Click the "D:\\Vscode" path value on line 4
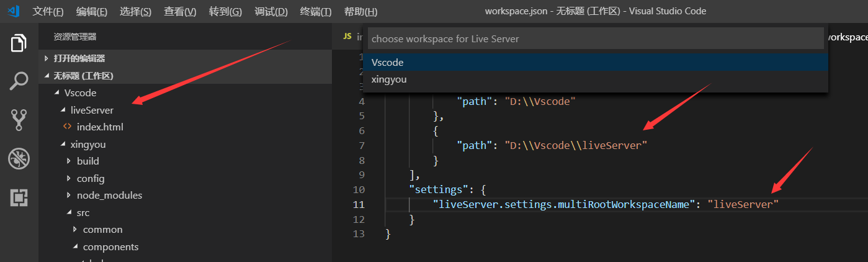 point(540,101)
